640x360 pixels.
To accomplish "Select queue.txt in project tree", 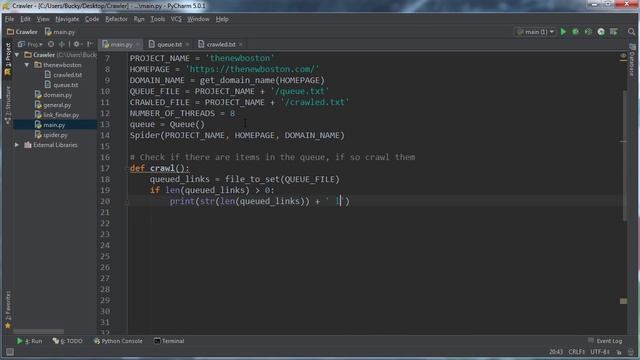I will coord(61,85).
